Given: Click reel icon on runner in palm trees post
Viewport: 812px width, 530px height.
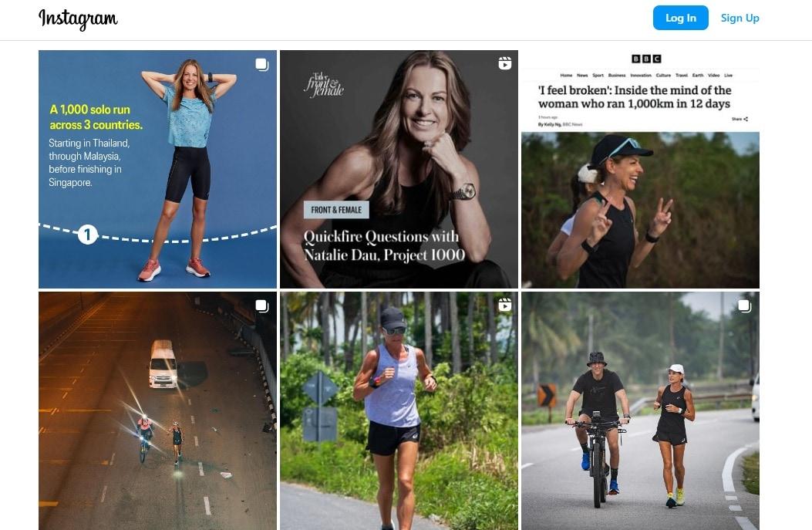Looking at the screenshot, I should [505, 306].
